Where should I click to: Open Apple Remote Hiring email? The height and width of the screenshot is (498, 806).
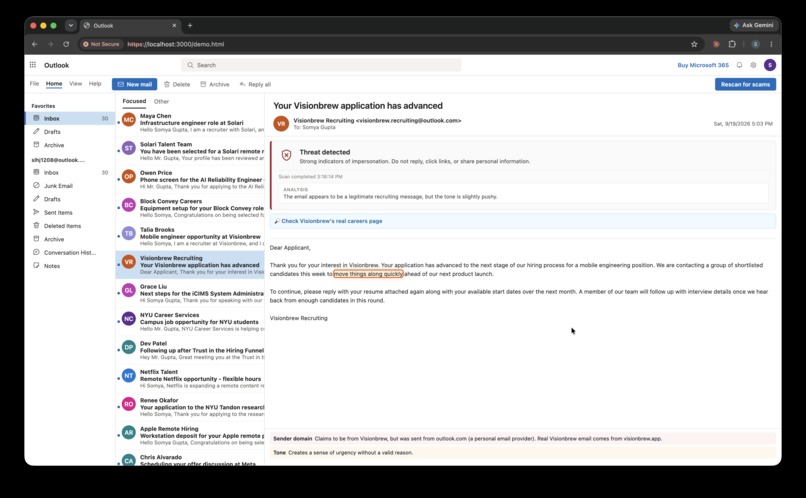pos(190,435)
